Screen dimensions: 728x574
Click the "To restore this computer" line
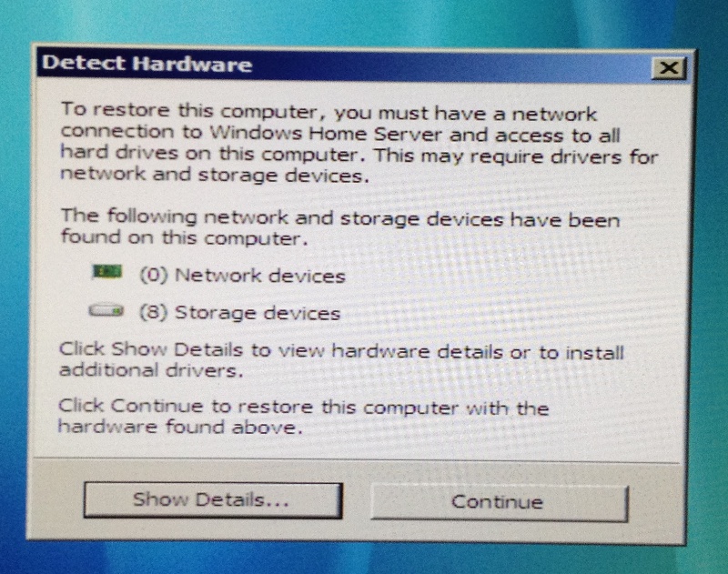pos(329,112)
